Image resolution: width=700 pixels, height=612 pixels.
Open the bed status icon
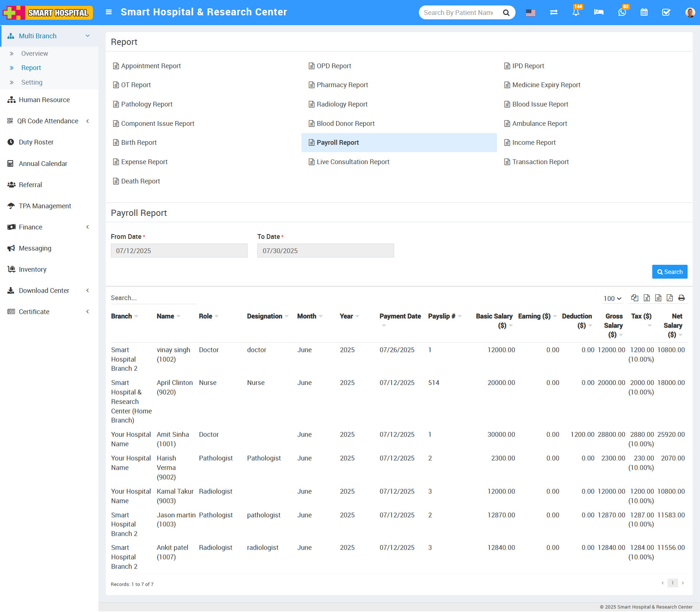599,12
